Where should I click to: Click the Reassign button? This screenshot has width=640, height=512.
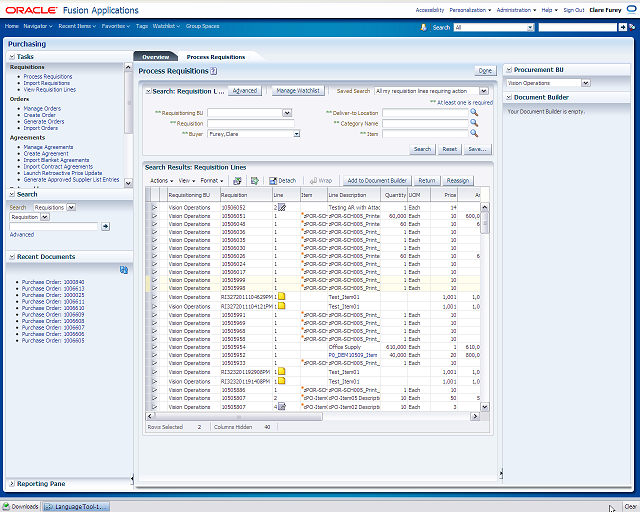[458, 180]
